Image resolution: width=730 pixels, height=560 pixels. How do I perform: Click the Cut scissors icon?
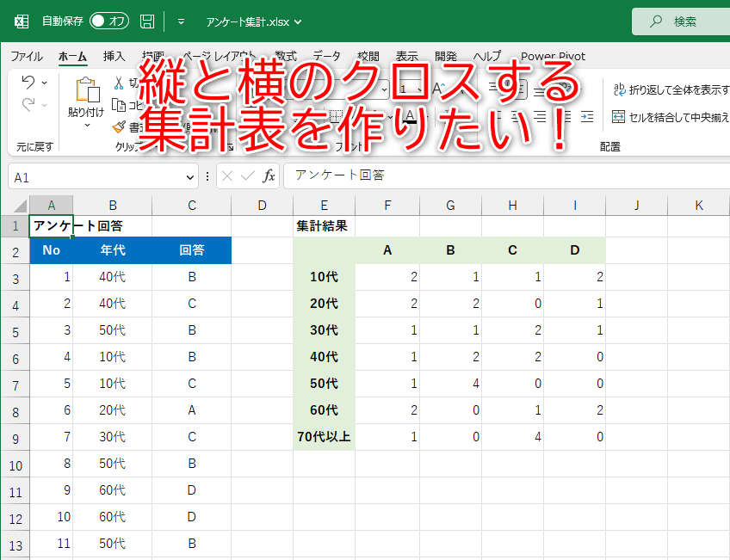point(118,82)
